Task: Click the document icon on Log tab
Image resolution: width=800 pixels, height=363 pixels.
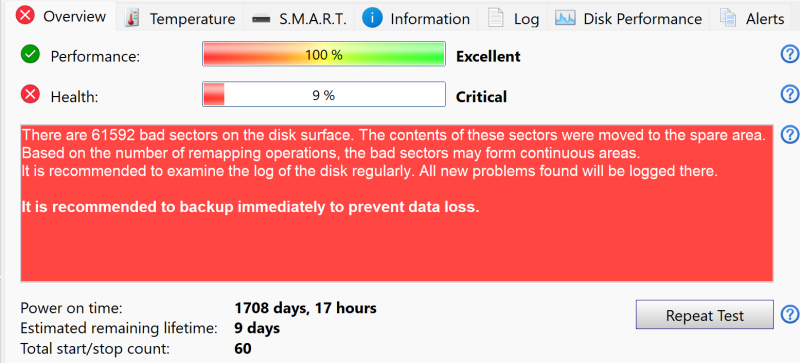Action: tap(496, 18)
